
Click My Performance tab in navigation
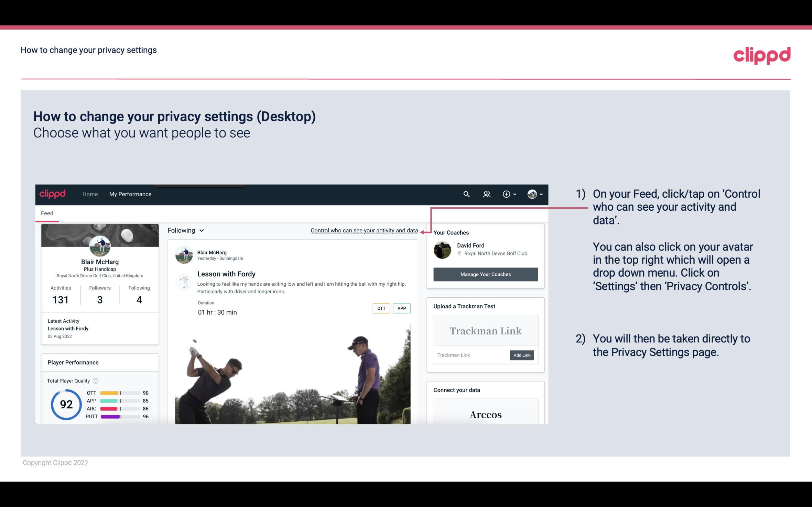pos(130,194)
